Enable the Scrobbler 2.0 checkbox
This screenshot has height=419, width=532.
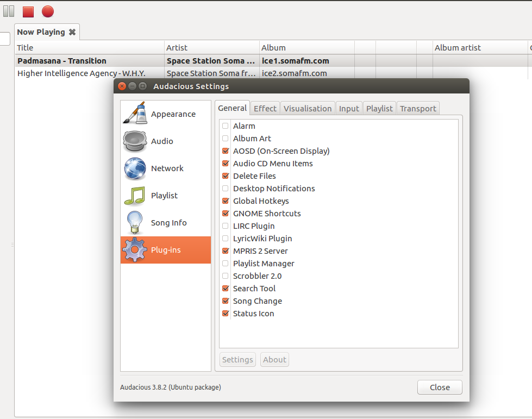[x=226, y=276]
